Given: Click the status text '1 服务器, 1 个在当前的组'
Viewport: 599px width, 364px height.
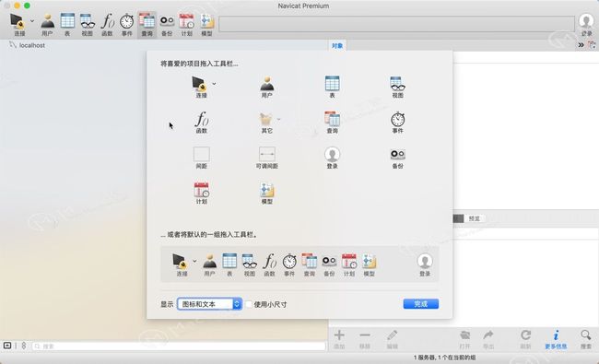Looking at the screenshot, I should tap(445, 358).
